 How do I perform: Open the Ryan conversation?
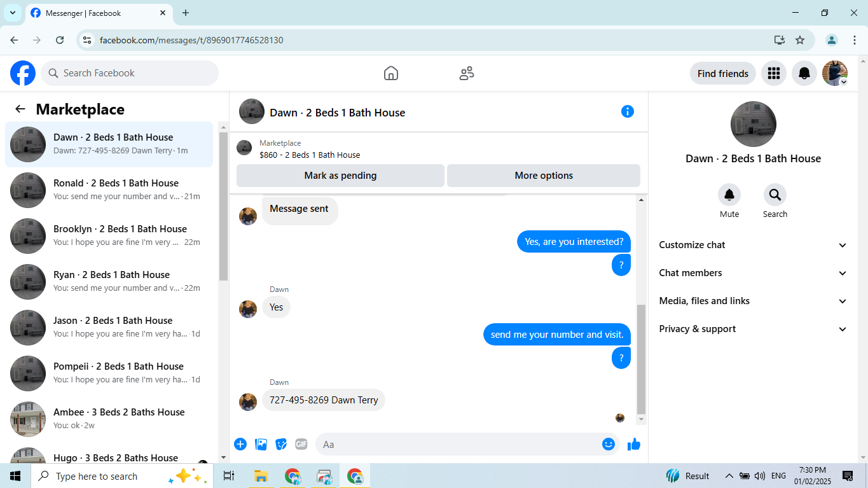coord(109,282)
